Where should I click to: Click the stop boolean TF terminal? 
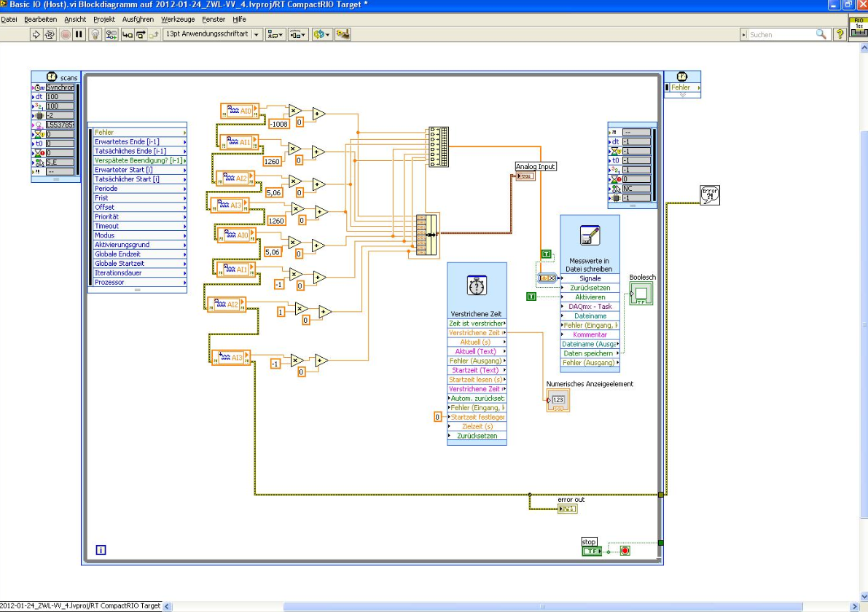coord(591,551)
